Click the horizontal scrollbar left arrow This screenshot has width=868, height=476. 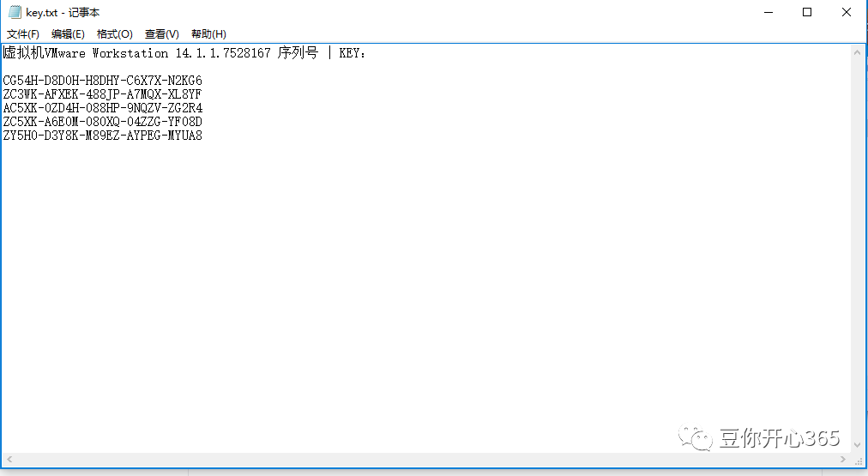9,460
